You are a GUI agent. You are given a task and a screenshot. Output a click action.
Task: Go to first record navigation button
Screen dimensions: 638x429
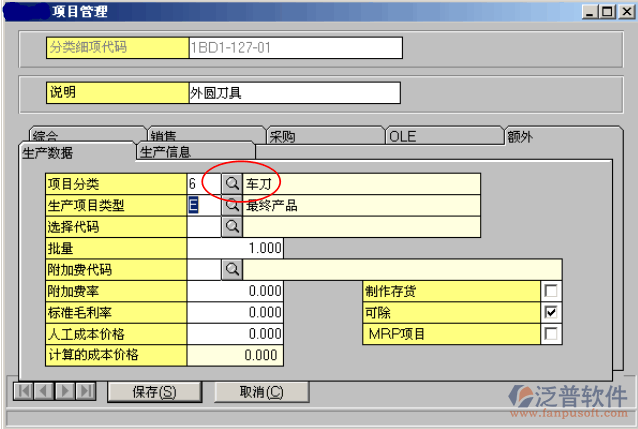click(x=24, y=392)
